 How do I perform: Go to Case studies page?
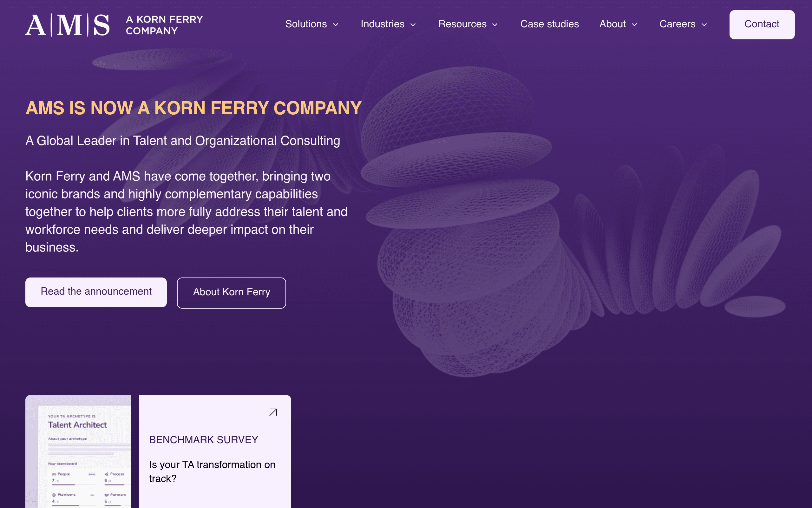(550, 24)
